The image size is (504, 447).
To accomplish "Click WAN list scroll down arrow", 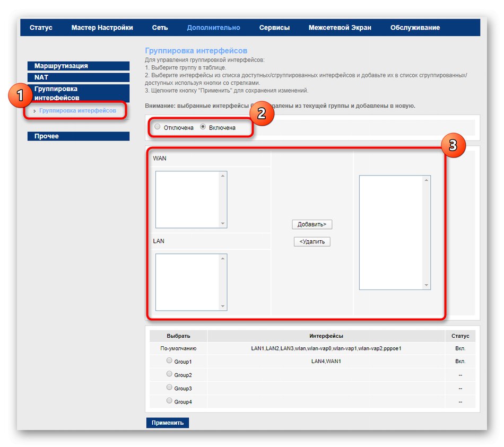I will pos(223,223).
